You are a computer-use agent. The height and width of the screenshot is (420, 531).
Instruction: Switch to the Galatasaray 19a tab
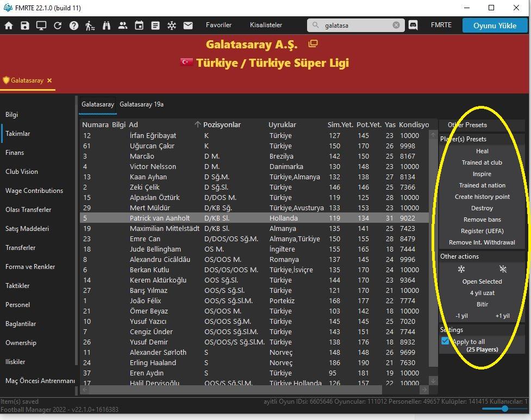click(141, 104)
